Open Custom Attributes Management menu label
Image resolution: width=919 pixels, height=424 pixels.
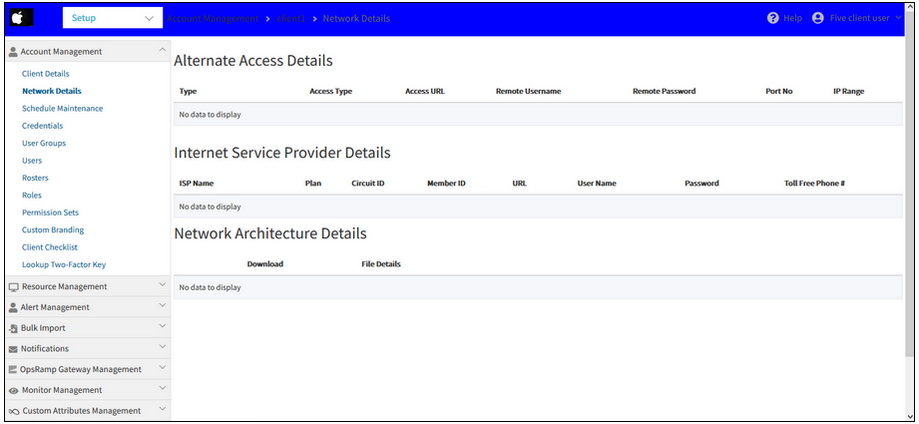(x=81, y=411)
